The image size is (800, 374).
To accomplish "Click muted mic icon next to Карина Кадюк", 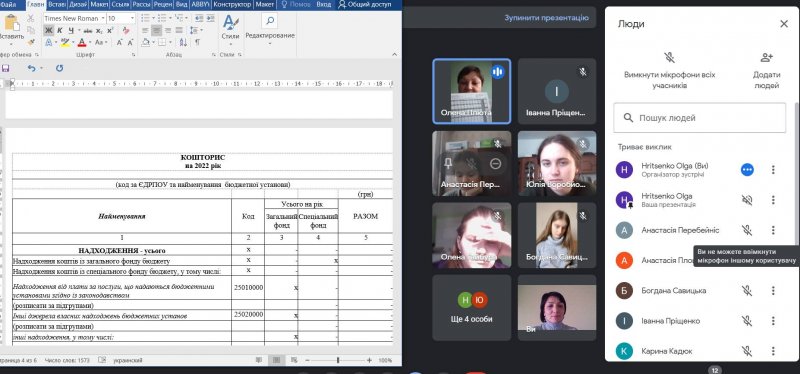I will [747, 351].
